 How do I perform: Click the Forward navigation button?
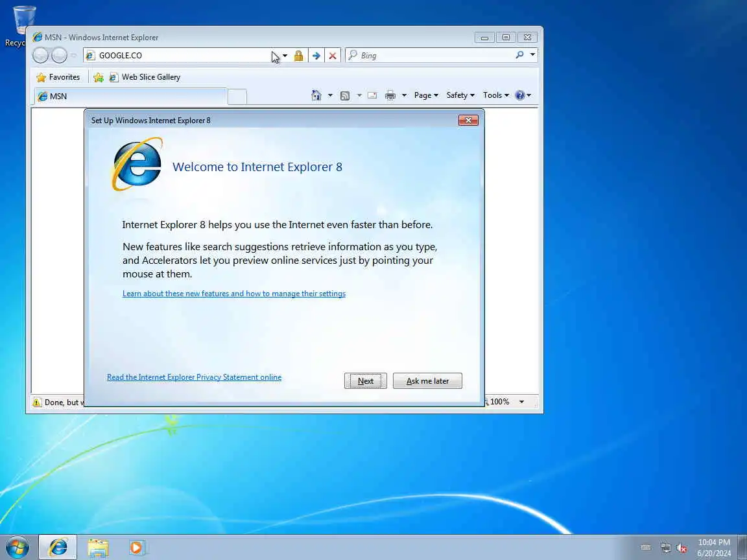click(59, 56)
